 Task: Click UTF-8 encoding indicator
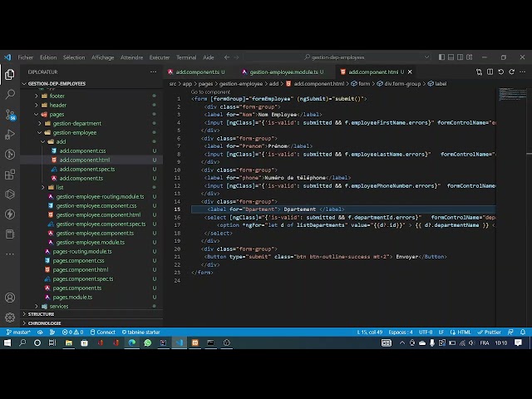tap(426, 332)
